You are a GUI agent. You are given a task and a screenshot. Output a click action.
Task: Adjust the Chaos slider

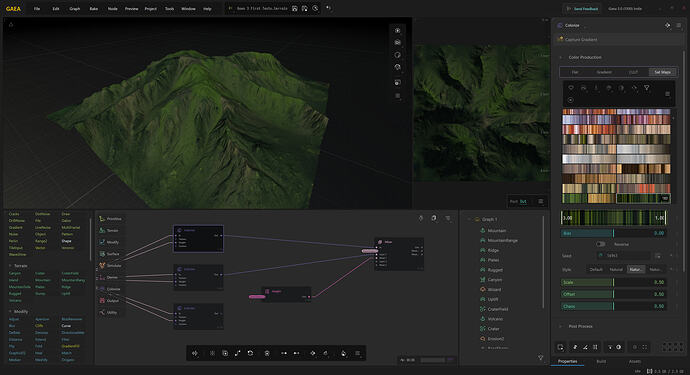(x=613, y=306)
